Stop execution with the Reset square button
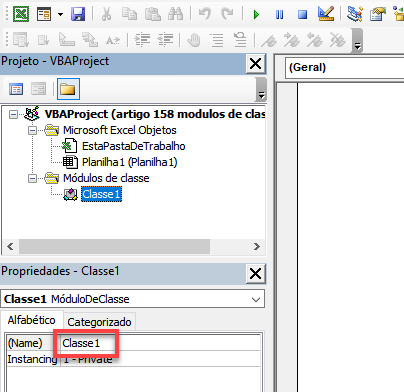 click(302, 14)
